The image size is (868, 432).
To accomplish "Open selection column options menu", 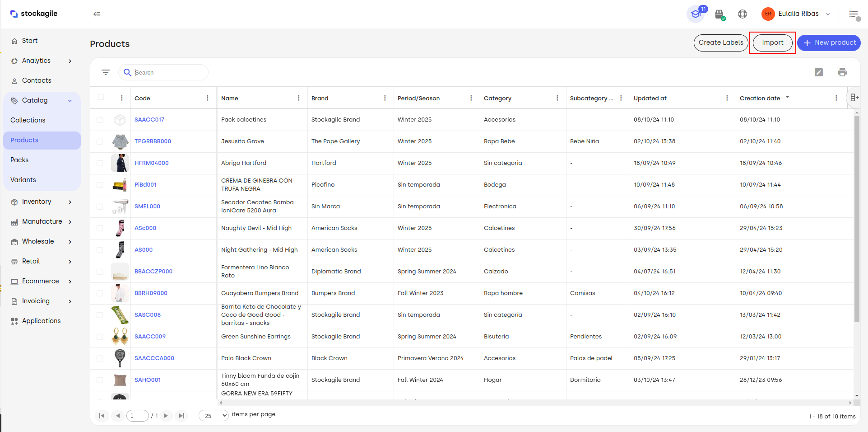I will click(x=122, y=98).
